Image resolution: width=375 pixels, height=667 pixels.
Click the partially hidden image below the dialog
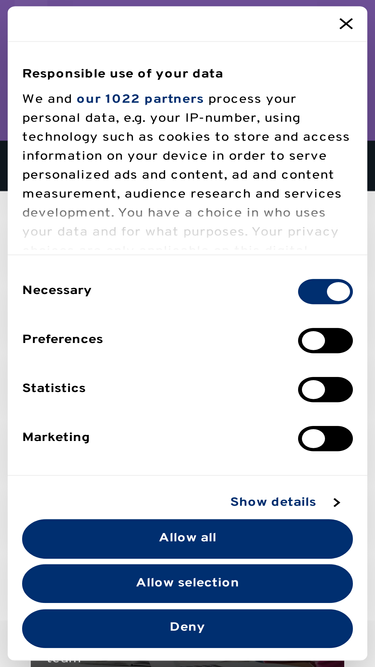click(x=188, y=664)
